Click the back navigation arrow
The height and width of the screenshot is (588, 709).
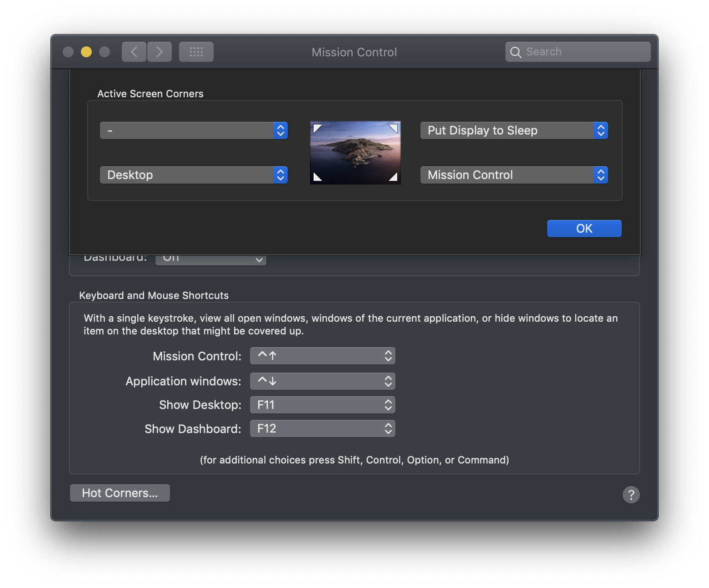[134, 52]
